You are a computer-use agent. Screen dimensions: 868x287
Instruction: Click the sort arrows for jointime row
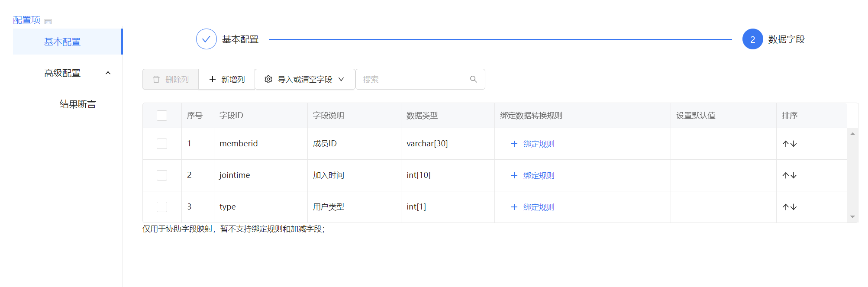tap(789, 175)
